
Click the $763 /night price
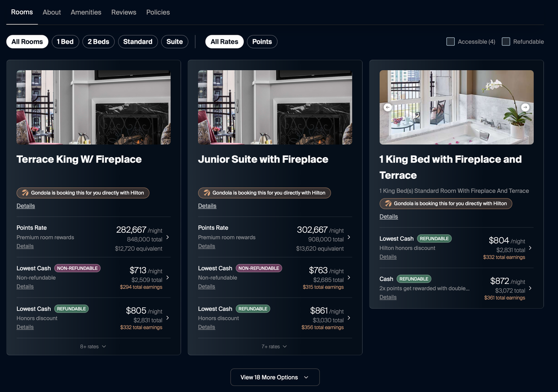click(326, 270)
